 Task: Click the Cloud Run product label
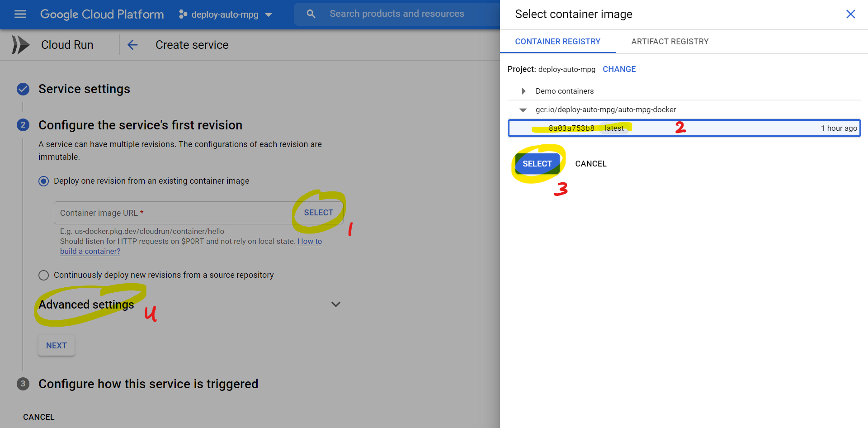pos(67,45)
